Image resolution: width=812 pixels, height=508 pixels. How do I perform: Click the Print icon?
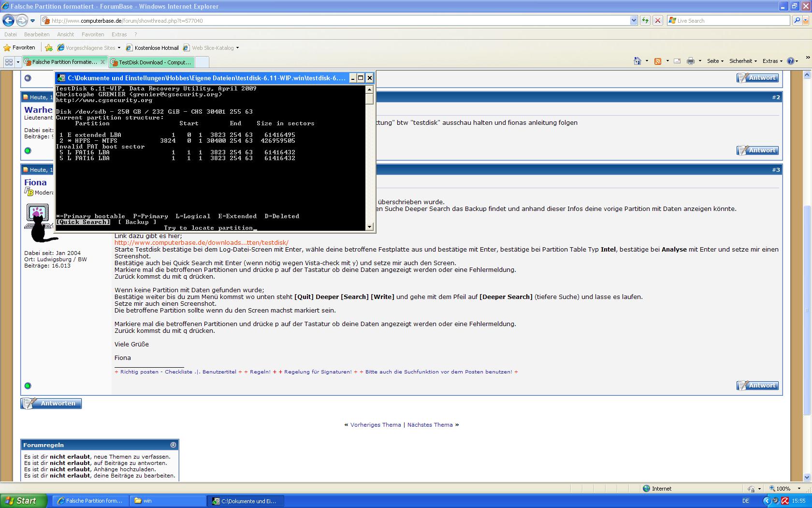tap(691, 61)
